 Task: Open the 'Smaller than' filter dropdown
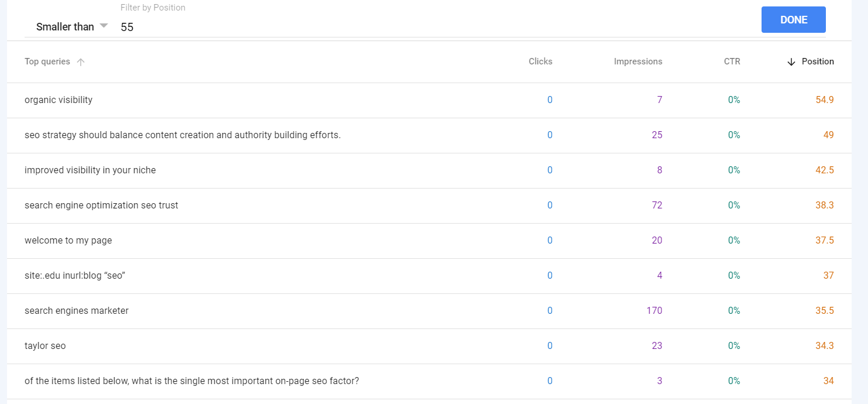[72, 26]
